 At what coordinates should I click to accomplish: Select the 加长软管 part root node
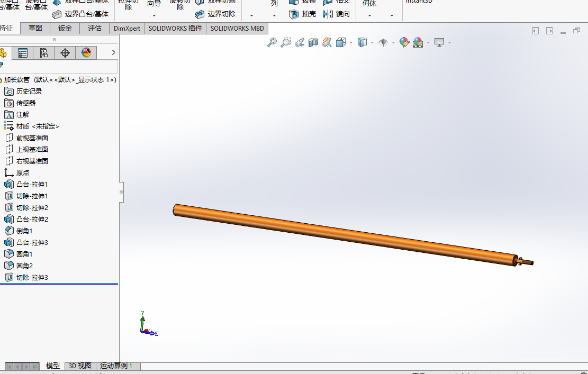tap(59, 80)
